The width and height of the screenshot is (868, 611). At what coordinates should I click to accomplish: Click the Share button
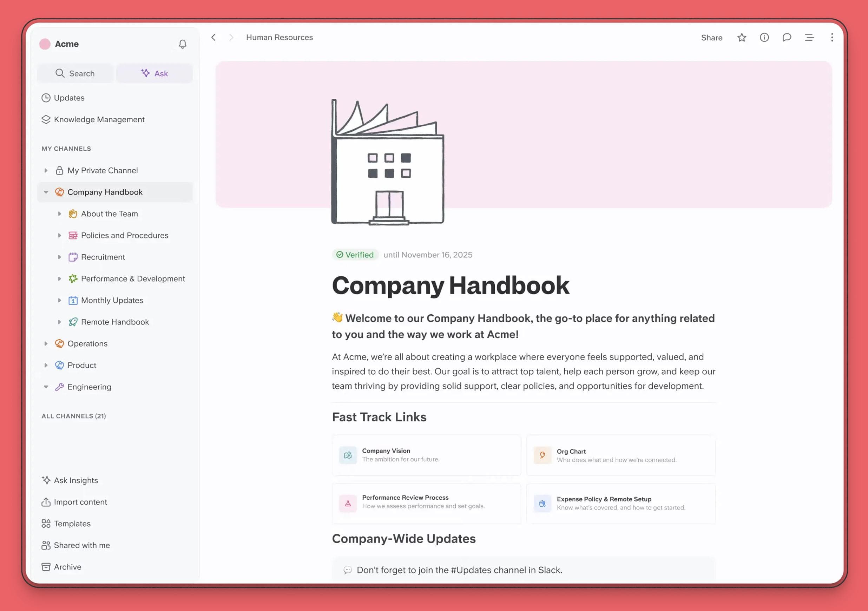711,38
